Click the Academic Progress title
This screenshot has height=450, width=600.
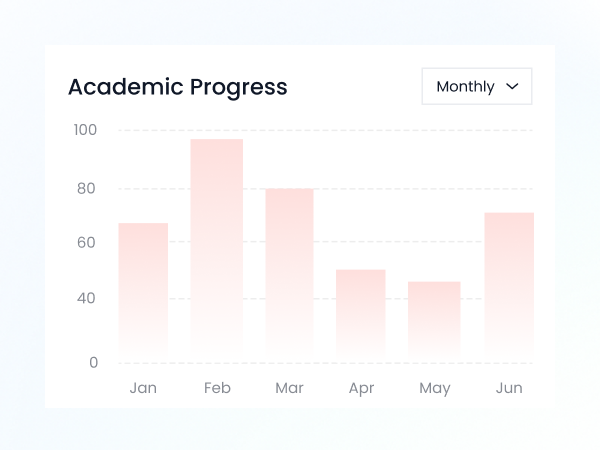coord(177,87)
